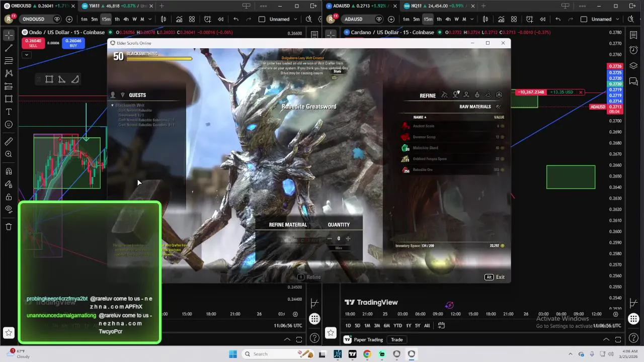This screenshot has width=644, height=362.
Task: Hide all drawings with eye icon
Action: [x=9, y=209]
